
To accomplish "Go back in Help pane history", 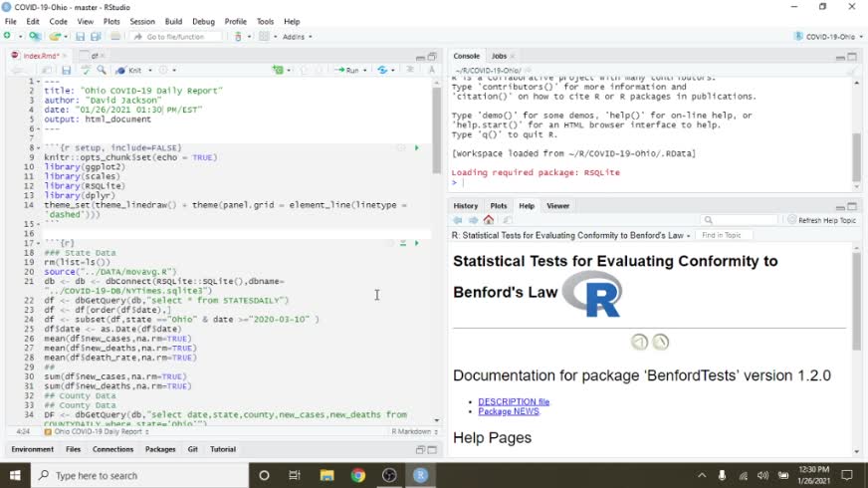I will coord(458,220).
